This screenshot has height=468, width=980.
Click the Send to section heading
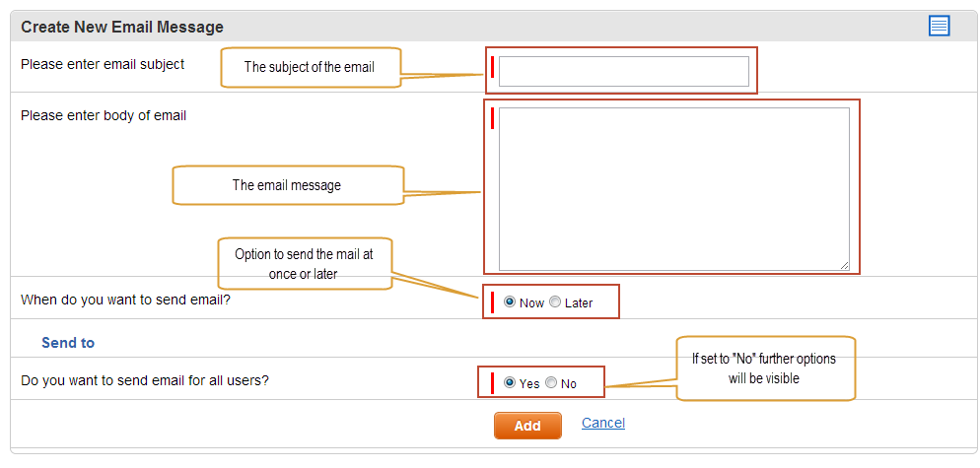pos(68,343)
